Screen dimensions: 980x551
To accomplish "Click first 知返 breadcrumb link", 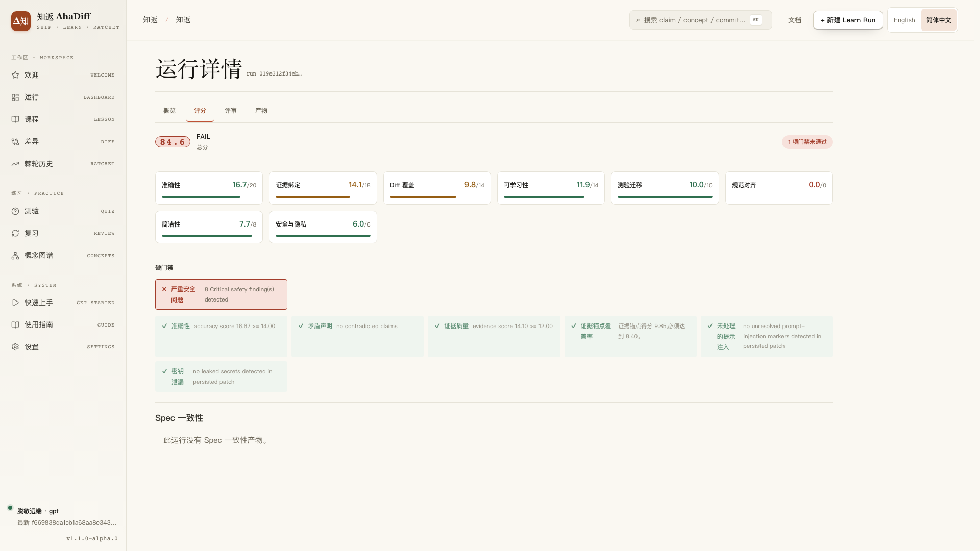I will [151, 20].
